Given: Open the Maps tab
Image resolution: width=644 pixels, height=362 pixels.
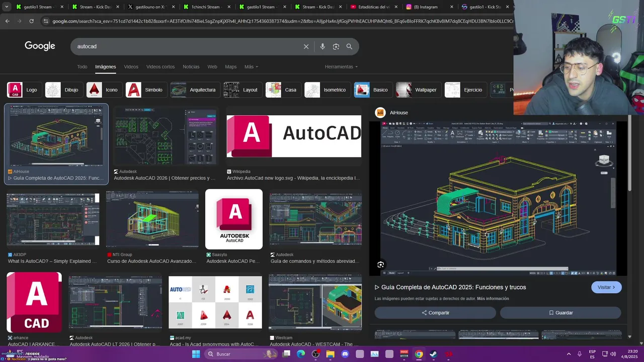Looking at the screenshot, I should click(230, 66).
